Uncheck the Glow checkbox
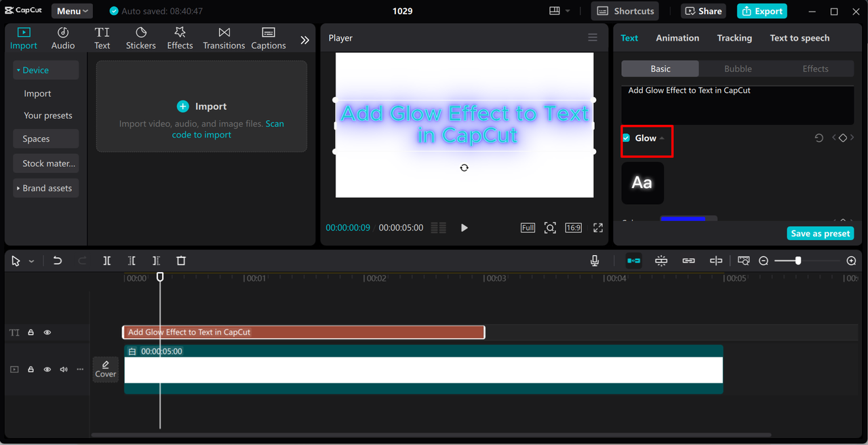 coord(627,138)
